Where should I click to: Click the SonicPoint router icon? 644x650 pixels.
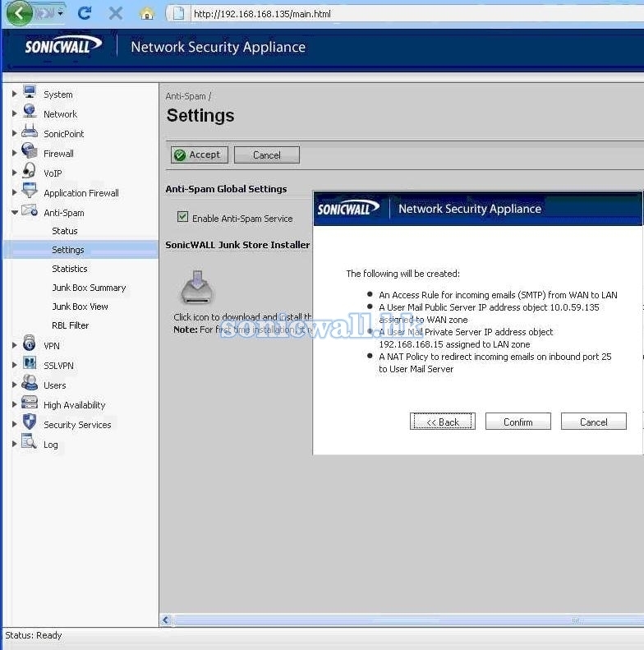tap(30, 131)
